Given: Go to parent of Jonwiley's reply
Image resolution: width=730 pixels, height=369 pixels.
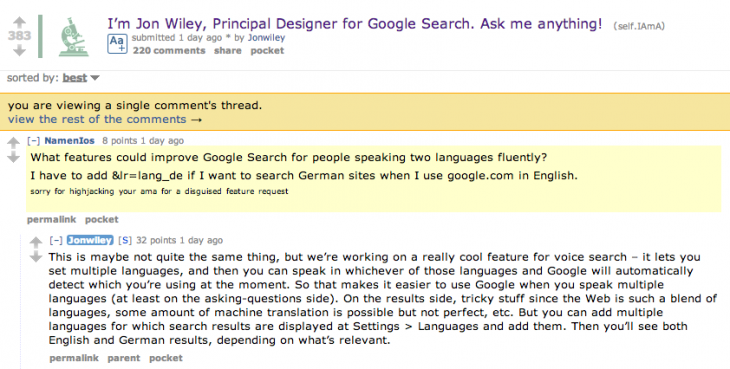Looking at the screenshot, I should (123, 358).
